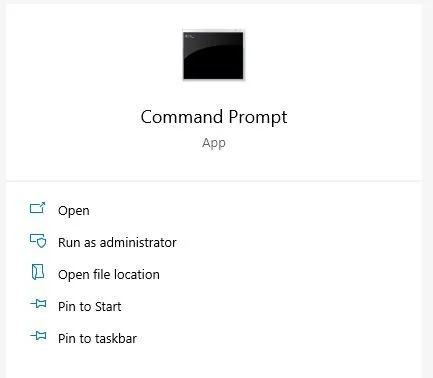
Task: Click the gray App subtitle label
Action: point(214,143)
